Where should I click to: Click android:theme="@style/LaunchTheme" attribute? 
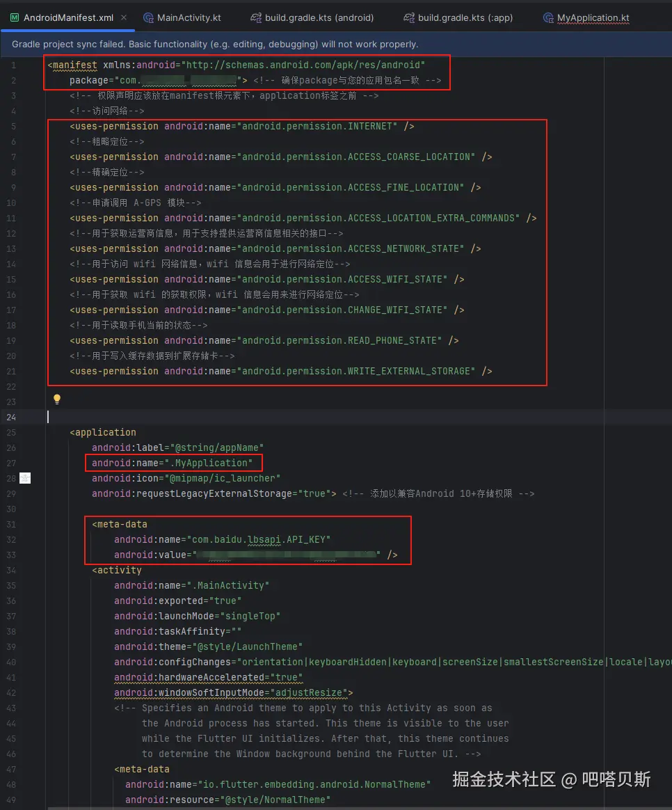pyautogui.click(x=208, y=646)
